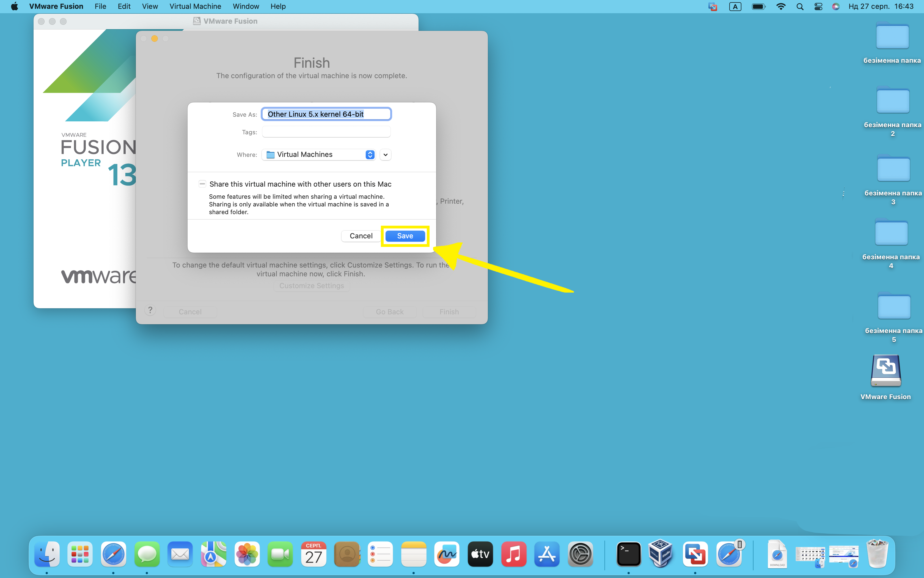Click the assistant window Cancel button
The height and width of the screenshot is (578, 924).
pos(190,312)
